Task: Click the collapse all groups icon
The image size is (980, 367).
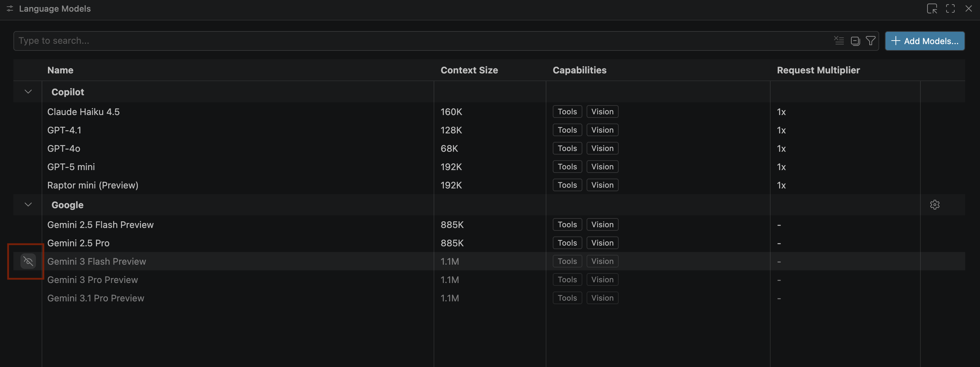Action: (x=855, y=41)
